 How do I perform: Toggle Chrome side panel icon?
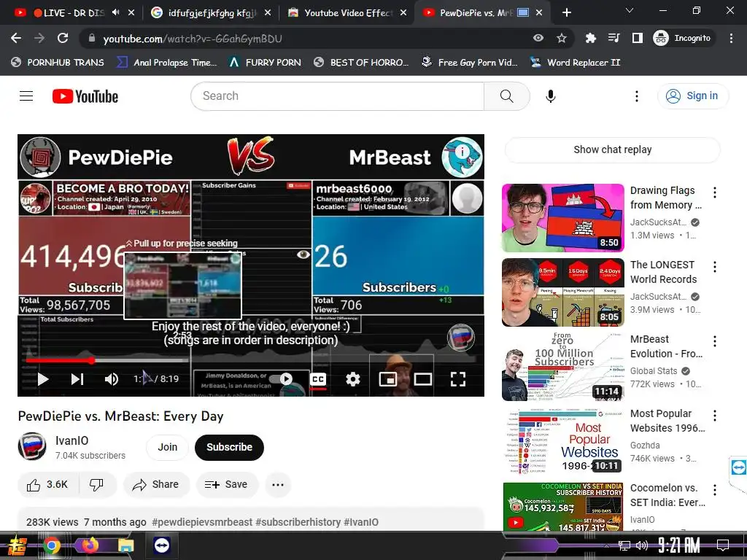coord(638,38)
